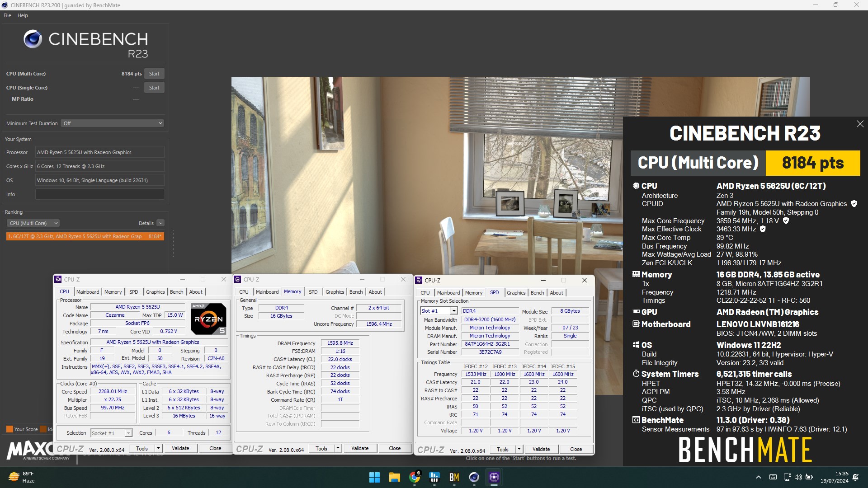Screen dimensions: 868x488
Task: Click Validate in third CPU-Z window
Action: pos(541,449)
